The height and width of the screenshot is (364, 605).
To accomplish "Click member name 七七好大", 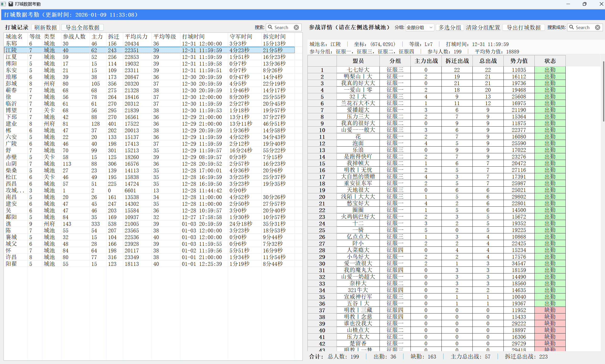I will point(358,70).
